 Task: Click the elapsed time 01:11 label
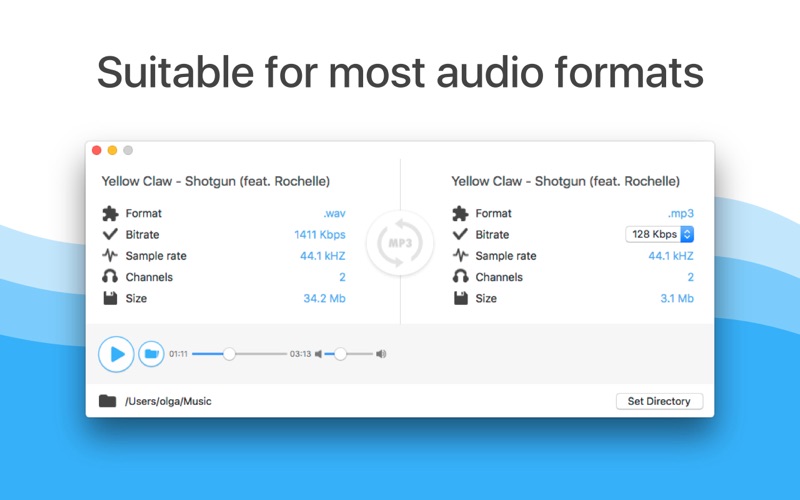(x=179, y=354)
